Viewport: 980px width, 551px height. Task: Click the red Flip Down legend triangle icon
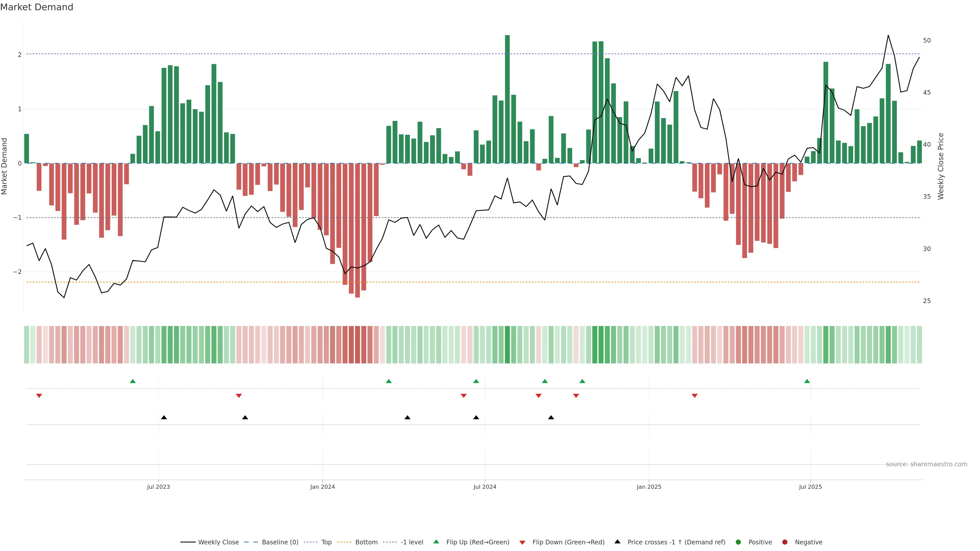coord(522,543)
